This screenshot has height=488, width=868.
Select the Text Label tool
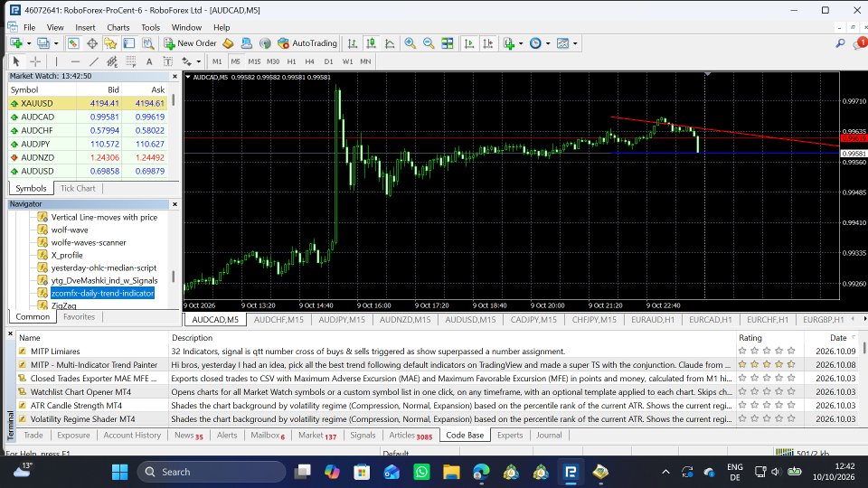[168, 61]
